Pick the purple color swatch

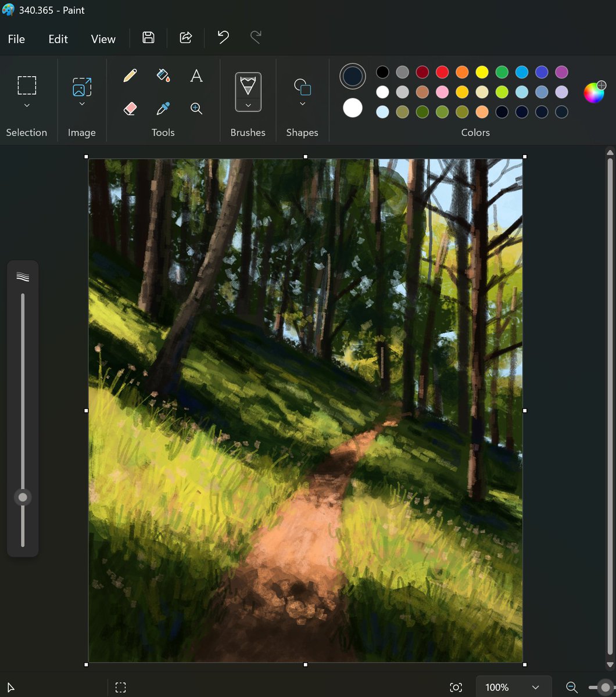coord(561,72)
